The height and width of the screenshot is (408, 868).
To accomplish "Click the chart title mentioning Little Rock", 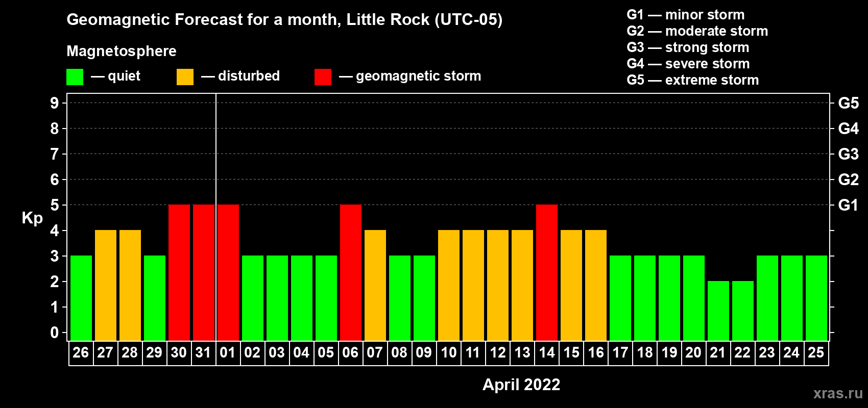I will tap(284, 20).
